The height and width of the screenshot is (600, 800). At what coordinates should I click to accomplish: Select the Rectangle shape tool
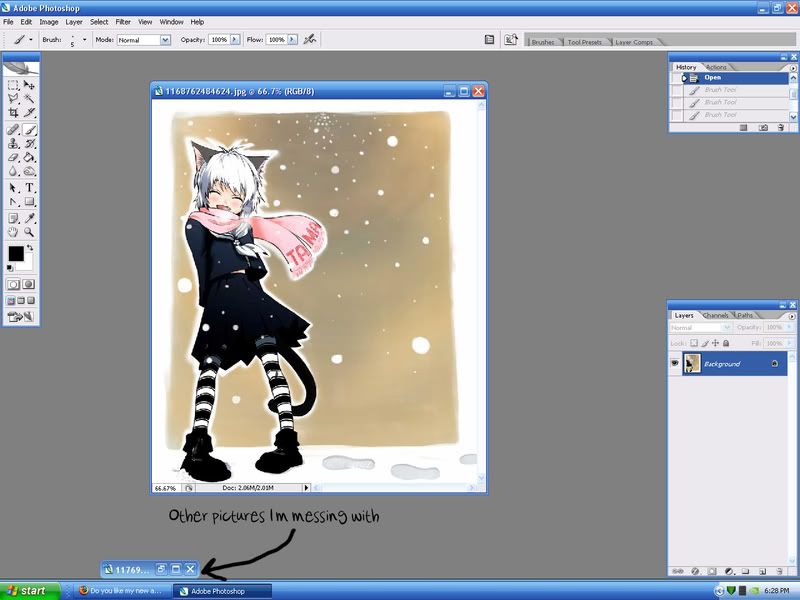click(x=29, y=202)
